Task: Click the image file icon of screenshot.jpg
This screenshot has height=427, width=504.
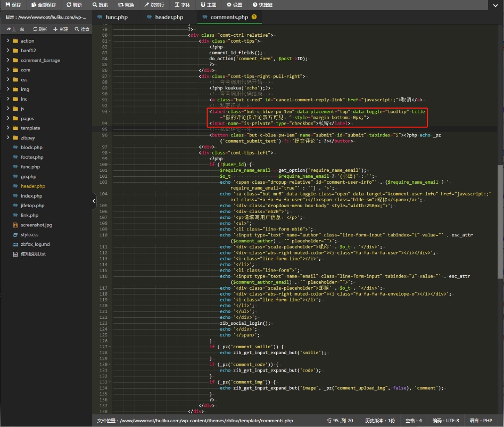Action: [15, 225]
